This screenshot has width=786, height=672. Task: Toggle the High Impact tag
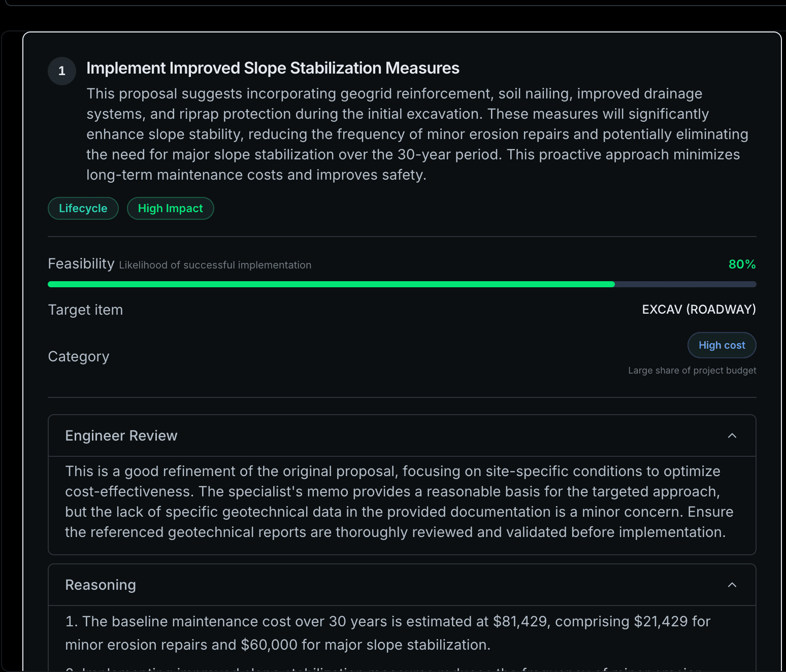point(170,208)
